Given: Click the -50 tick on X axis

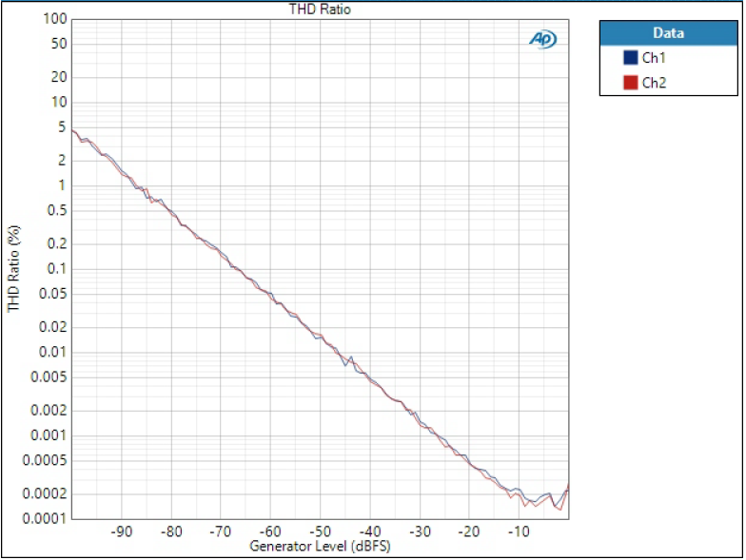Looking at the screenshot, I should click(x=320, y=531).
